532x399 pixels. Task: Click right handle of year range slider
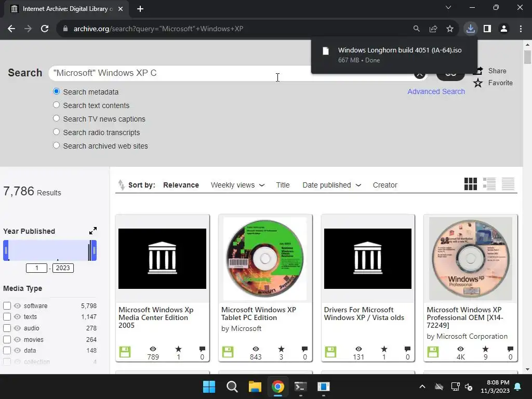pos(94,250)
